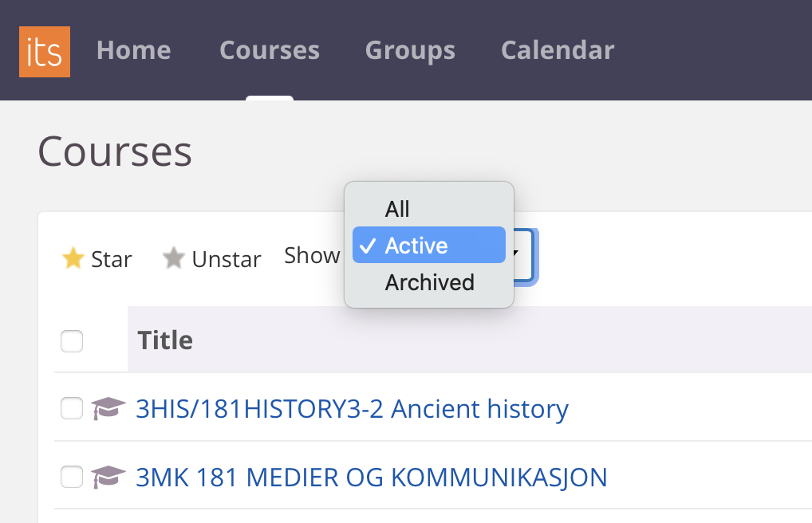
Task: Click the Show dropdown arrow button
Action: pos(523,255)
